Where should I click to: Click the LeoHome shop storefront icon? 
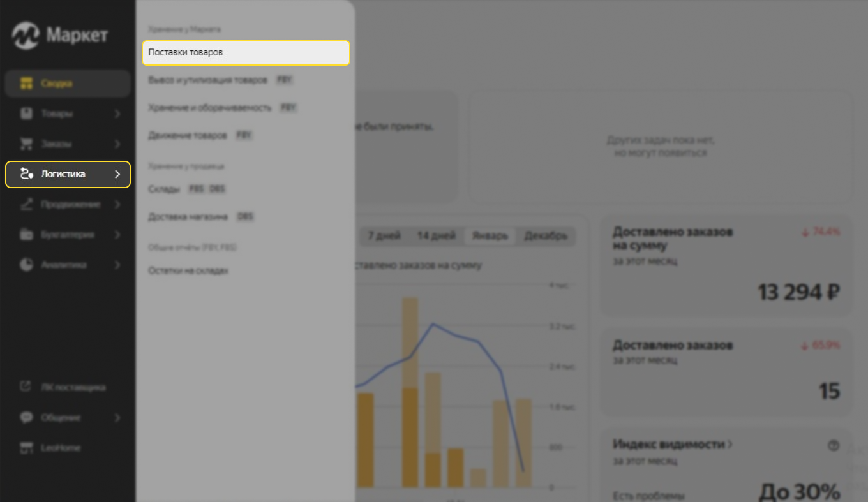click(26, 448)
